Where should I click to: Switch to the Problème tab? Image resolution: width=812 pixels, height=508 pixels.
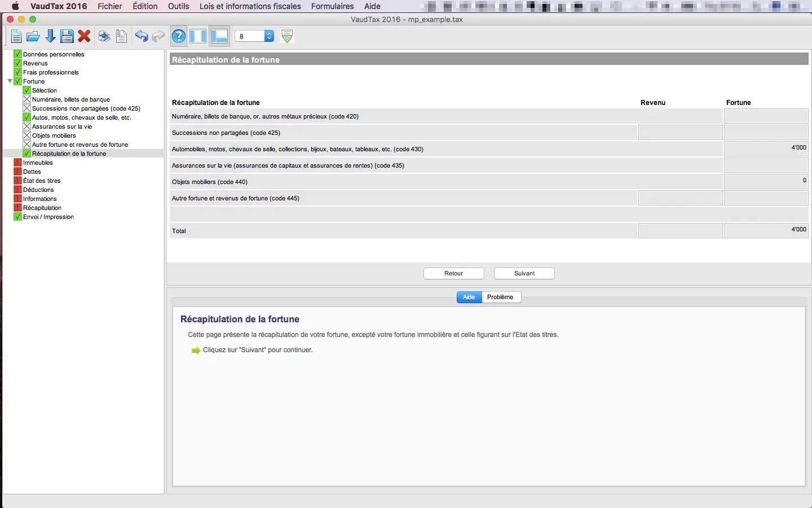(x=500, y=297)
